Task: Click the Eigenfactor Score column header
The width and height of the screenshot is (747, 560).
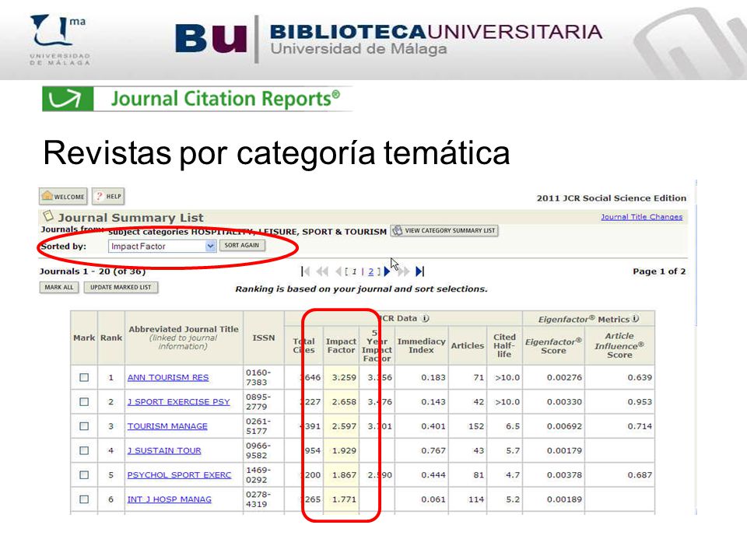Action: 553,346
